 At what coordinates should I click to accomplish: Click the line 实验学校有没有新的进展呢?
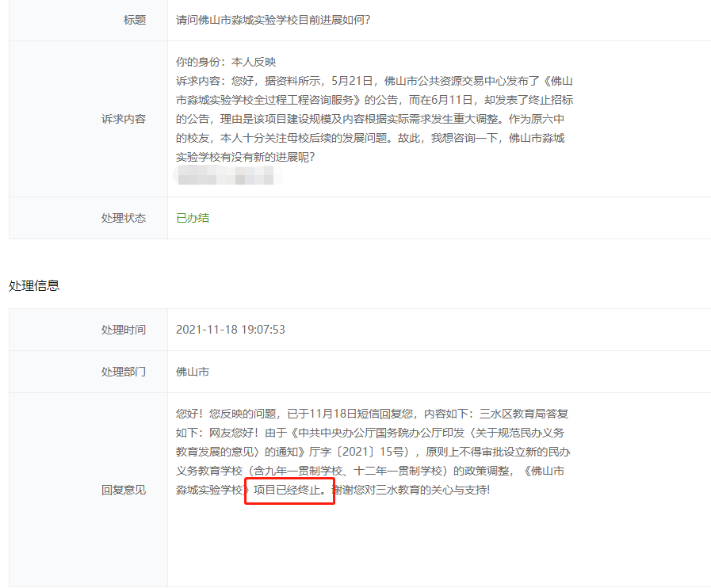(x=245, y=157)
